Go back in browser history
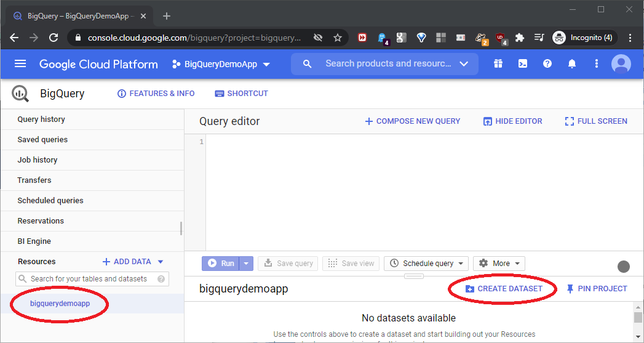Screen dimensions: 644x343 pos(14,38)
